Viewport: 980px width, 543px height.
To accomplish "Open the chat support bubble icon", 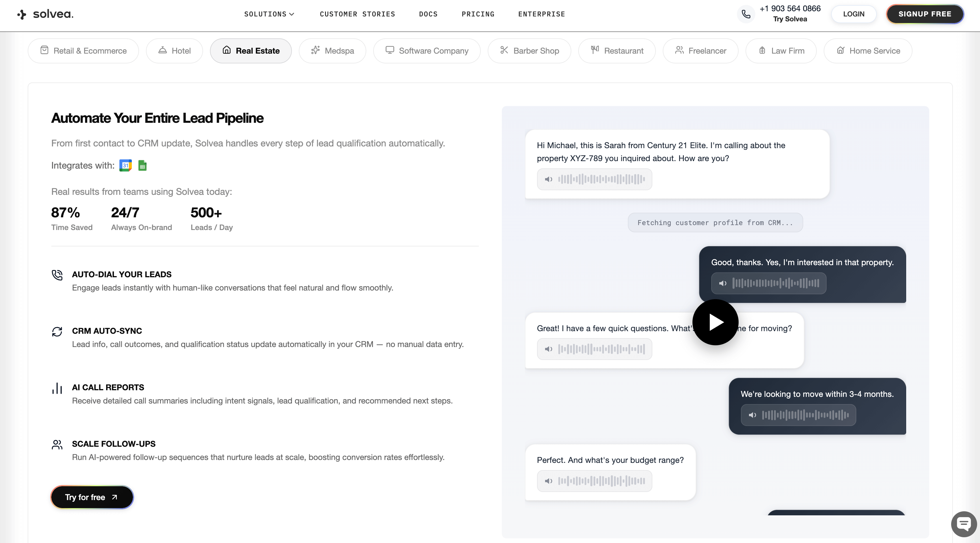I will pyautogui.click(x=964, y=524).
